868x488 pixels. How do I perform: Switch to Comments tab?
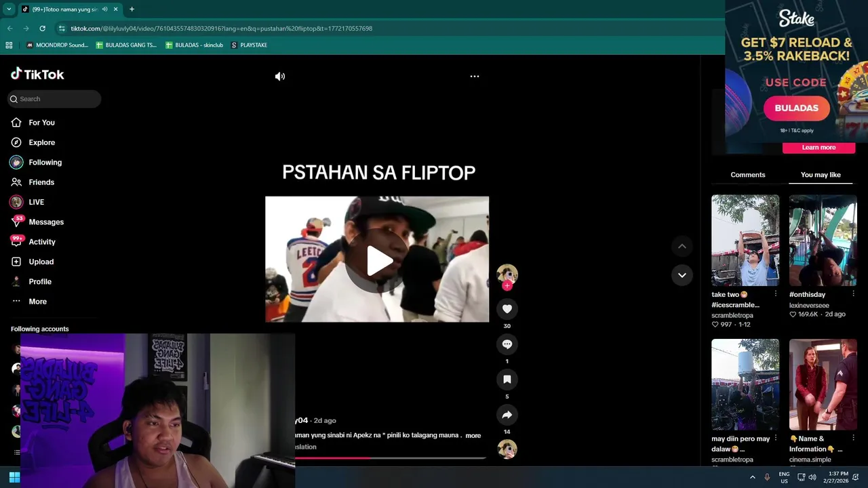[x=747, y=175]
